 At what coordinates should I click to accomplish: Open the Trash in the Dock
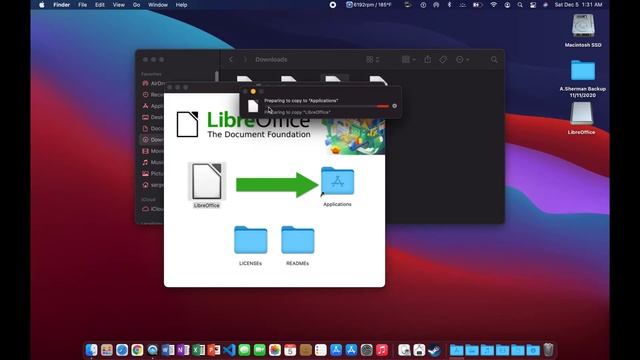(x=548, y=350)
